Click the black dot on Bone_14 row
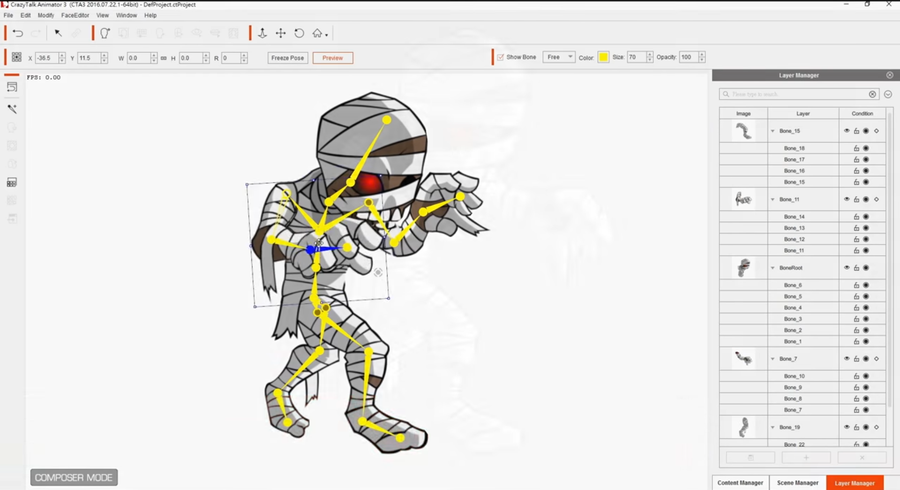This screenshot has width=900, height=490. click(x=866, y=216)
